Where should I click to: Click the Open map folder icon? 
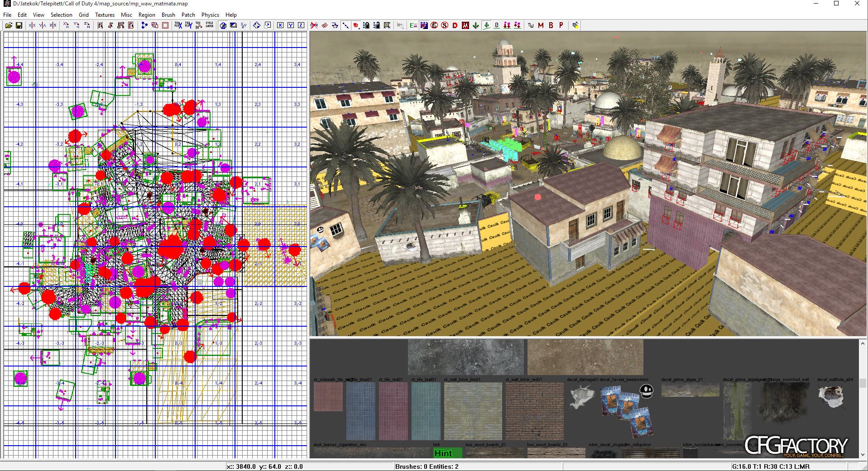pos(9,25)
